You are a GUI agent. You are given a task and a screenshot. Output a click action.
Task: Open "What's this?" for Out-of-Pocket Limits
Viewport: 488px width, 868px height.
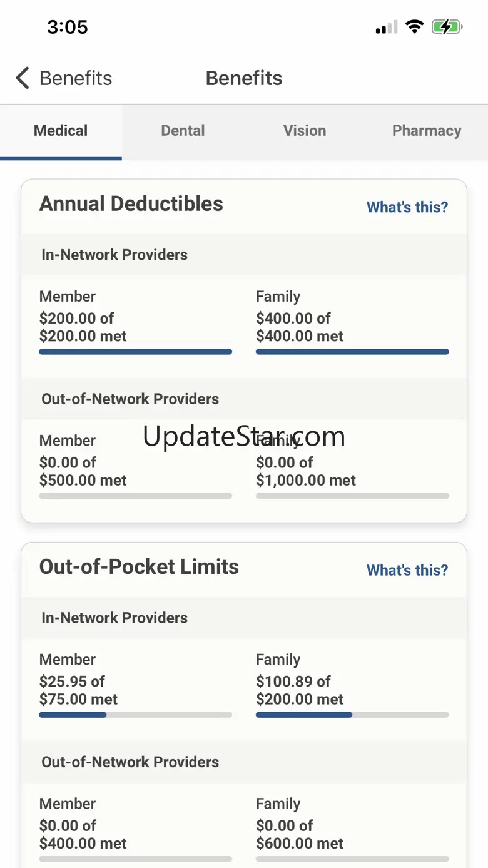coord(407,570)
